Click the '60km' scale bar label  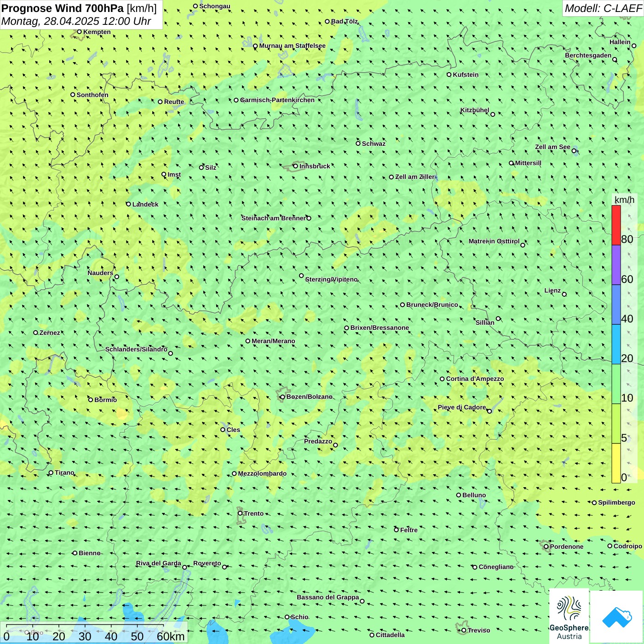coord(171,636)
